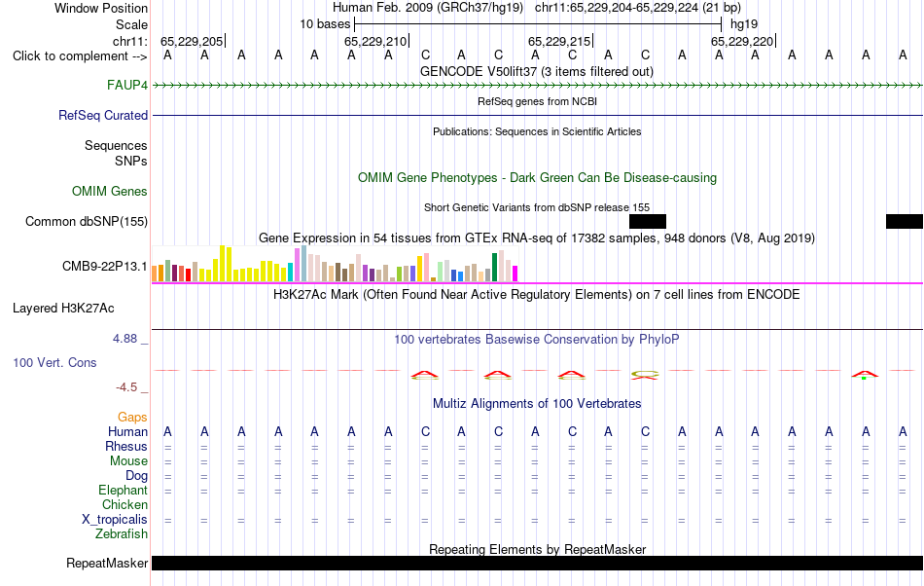Click the magenta last bar of GTEx chart
Screen dimensions: 924x586
[515, 274]
